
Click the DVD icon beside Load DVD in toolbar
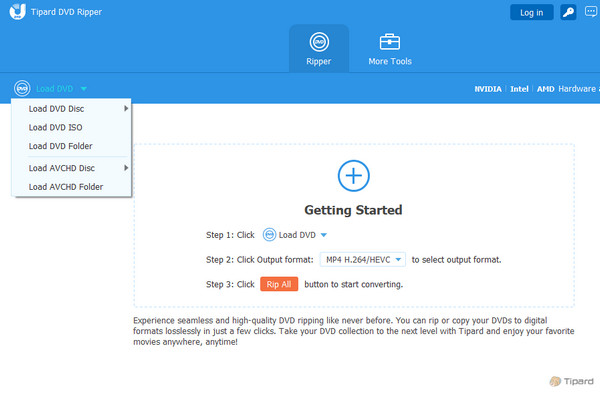pos(22,88)
